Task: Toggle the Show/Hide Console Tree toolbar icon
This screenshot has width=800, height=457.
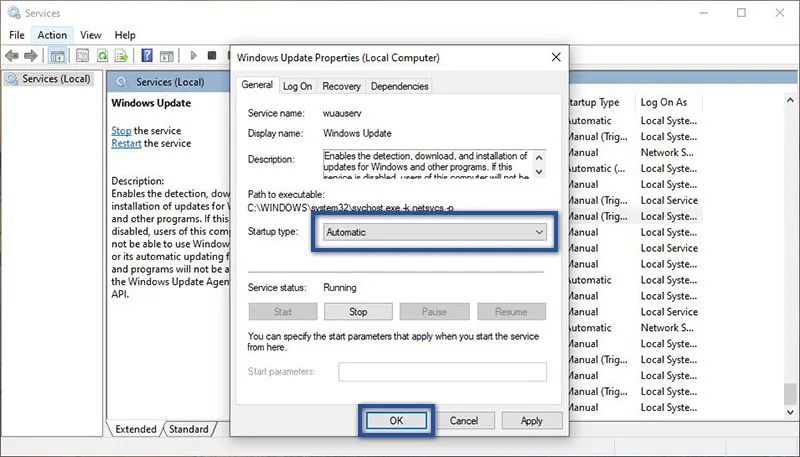Action: [57, 56]
